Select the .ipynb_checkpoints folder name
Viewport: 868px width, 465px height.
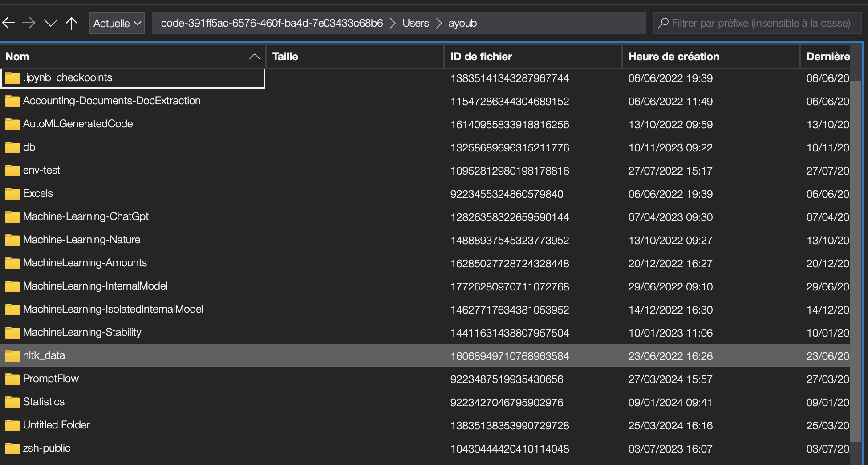[68, 77]
